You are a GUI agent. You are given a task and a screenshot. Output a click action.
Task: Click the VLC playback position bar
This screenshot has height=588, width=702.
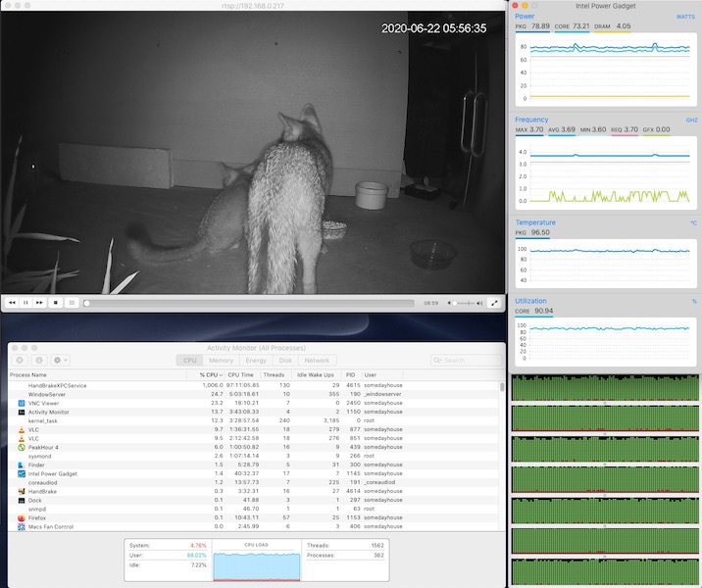248,303
